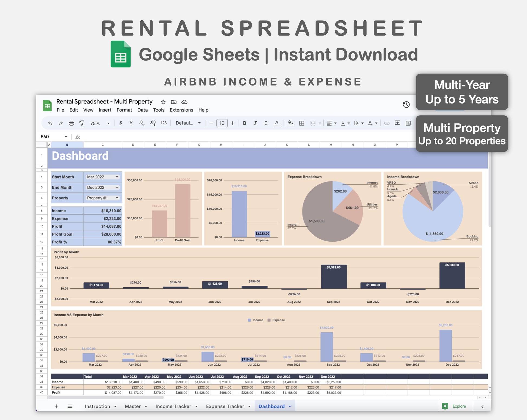Switch to the Income Tracker tab

click(173, 406)
